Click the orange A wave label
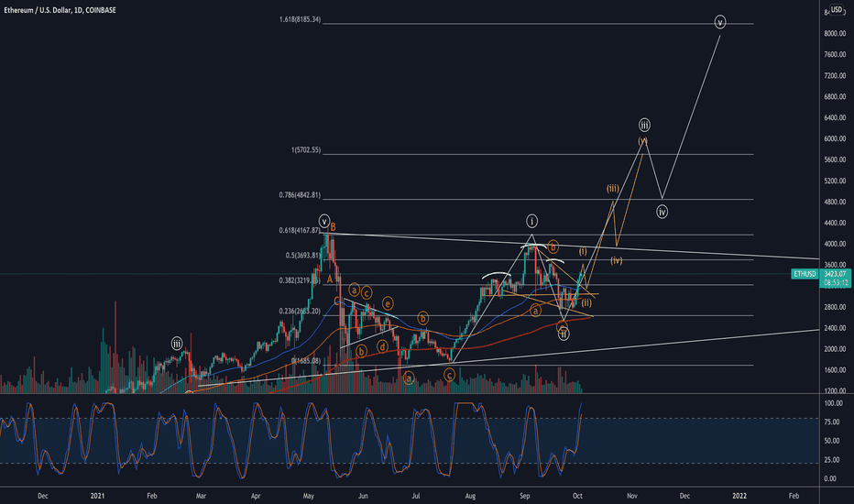Image resolution: width=854 pixels, height=504 pixels. click(x=330, y=279)
